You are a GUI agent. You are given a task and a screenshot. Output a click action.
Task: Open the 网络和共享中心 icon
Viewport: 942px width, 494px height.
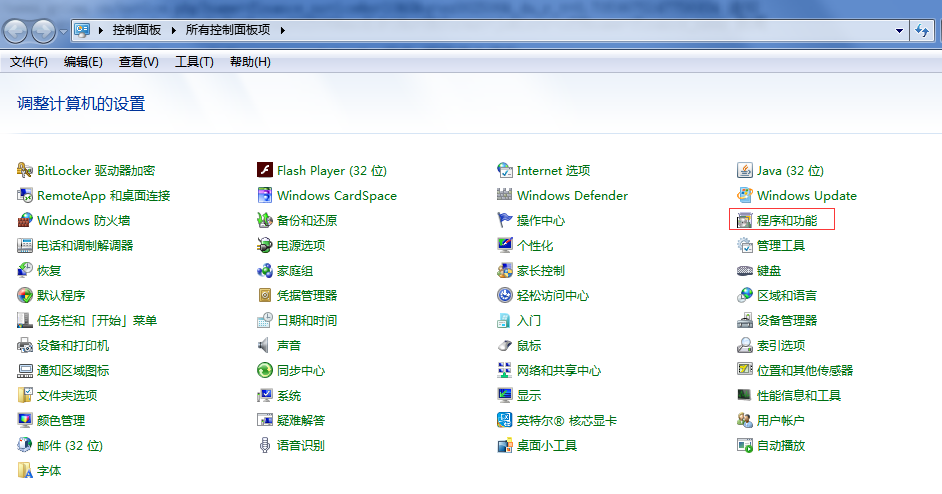pos(505,370)
